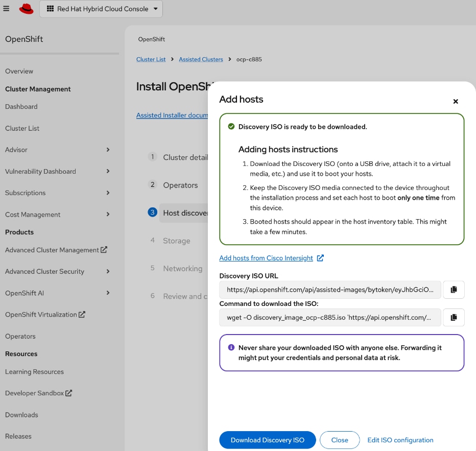This screenshot has width=476, height=451.
Task: Expand the Vulnerability Dashboard chevron
Action: 108,171
